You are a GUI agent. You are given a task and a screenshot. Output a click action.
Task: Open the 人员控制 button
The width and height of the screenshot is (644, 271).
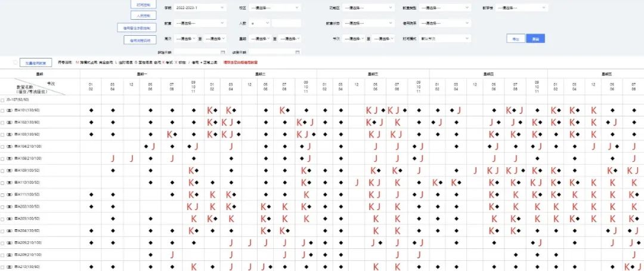pos(143,16)
